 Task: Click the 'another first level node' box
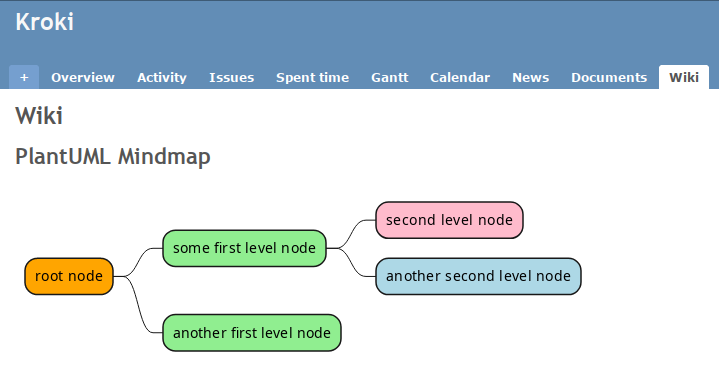click(252, 332)
